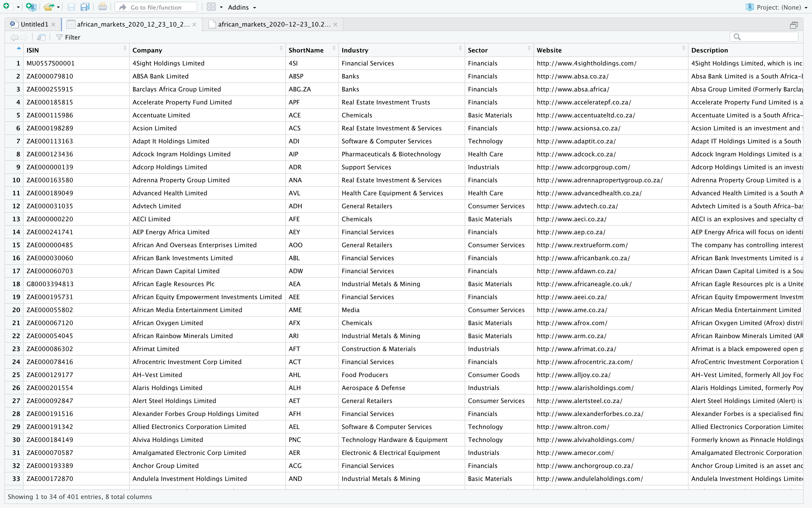Click the show in new window icon
812x508 pixels.
(x=41, y=37)
